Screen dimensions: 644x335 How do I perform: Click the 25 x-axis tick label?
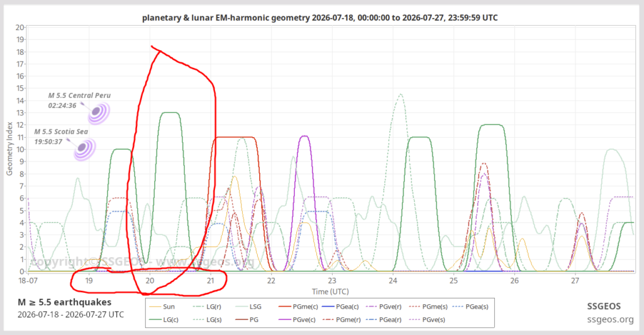[453, 281]
